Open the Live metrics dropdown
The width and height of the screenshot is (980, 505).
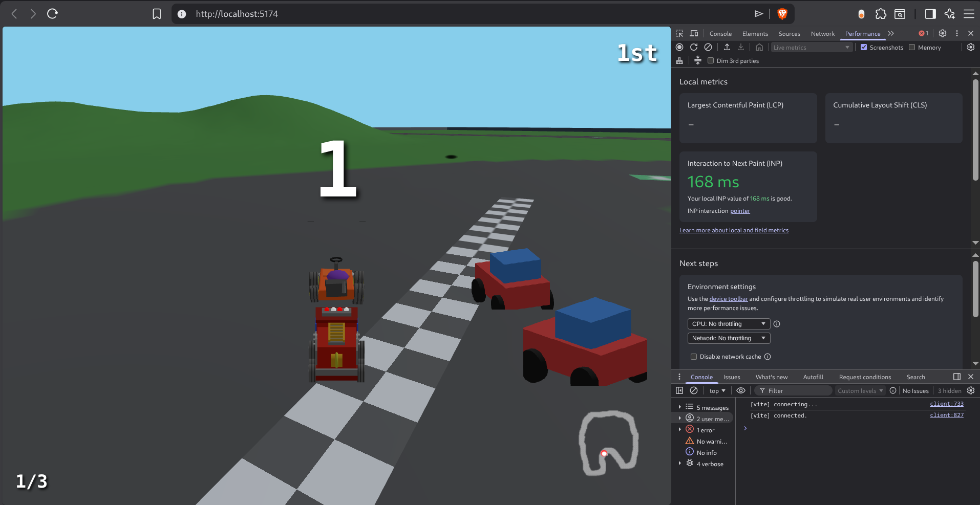(811, 47)
